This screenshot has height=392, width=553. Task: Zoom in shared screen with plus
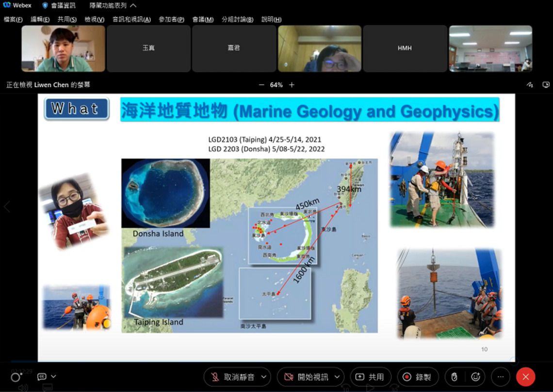click(292, 85)
